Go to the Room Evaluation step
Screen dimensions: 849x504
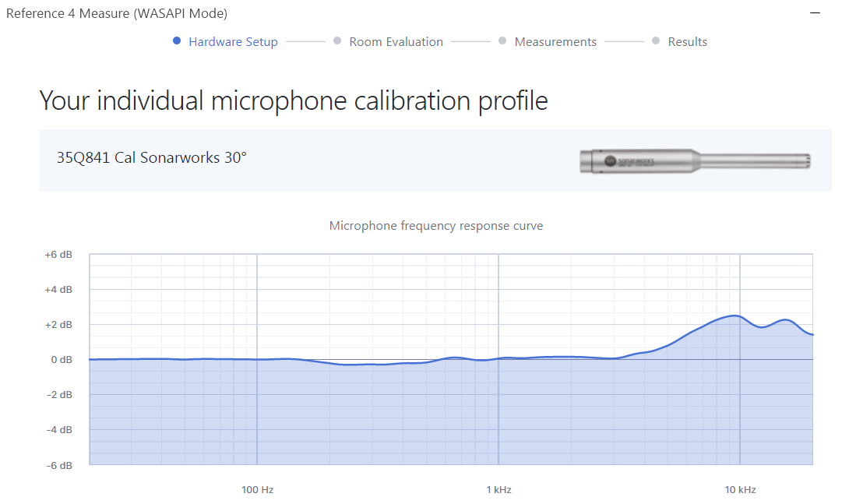(x=396, y=42)
